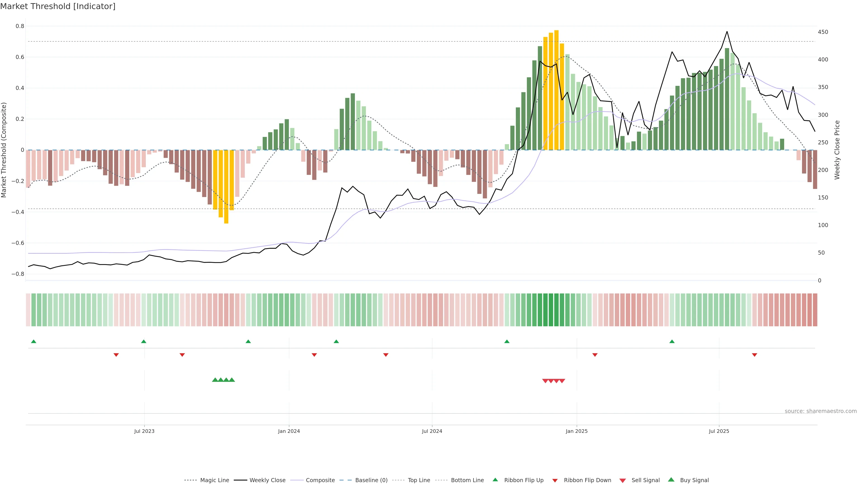Click the leftmost green Buy Signal triangle
This screenshot has width=868, height=488.
[215, 380]
